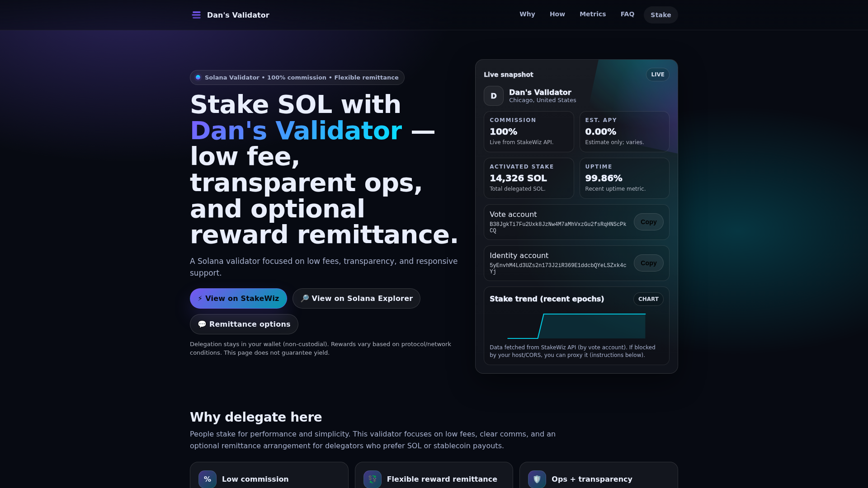Click the Solana Validator commission badge text
868x488 pixels.
point(302,77)
